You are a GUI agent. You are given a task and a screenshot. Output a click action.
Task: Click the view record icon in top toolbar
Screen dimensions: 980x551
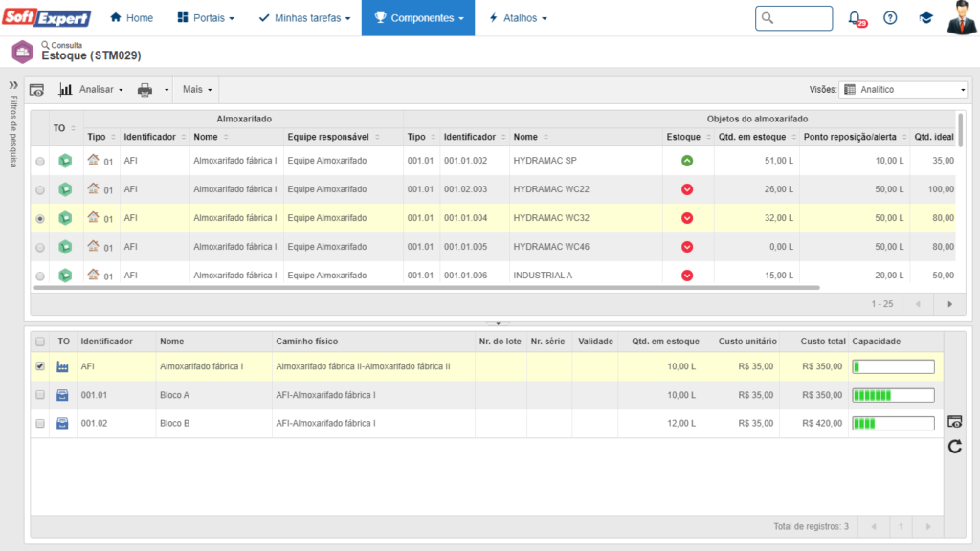coord(36,89)
